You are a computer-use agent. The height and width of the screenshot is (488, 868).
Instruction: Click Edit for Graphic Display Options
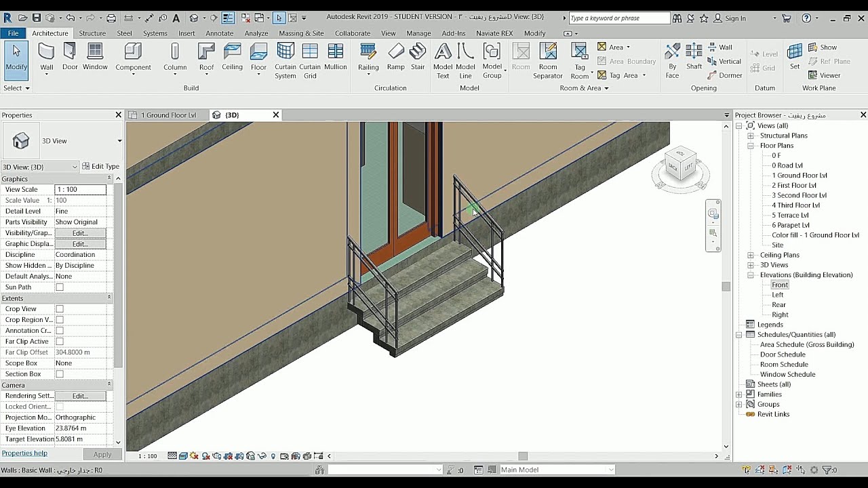[80, 244]
